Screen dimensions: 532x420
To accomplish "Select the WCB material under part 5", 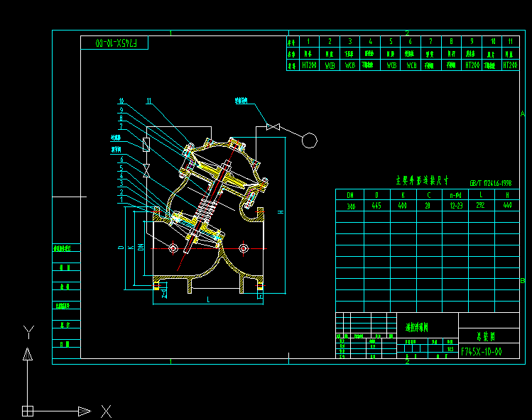I will click(x=391, y=65).
